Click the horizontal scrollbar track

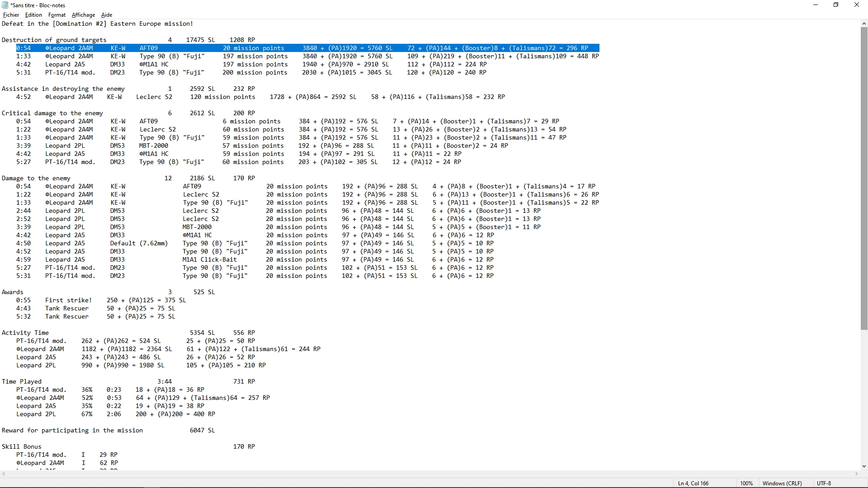coord(429,474)
